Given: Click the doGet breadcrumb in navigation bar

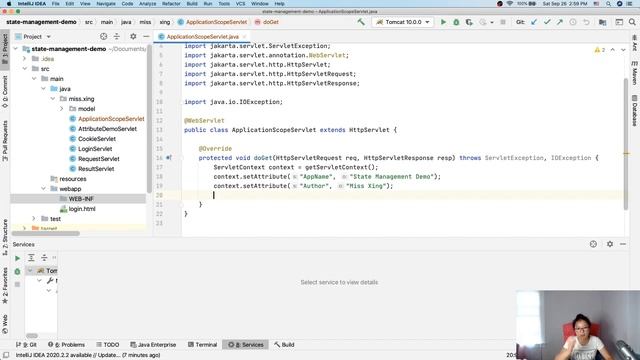Looking at the screenshot, I should pos(267,22).
